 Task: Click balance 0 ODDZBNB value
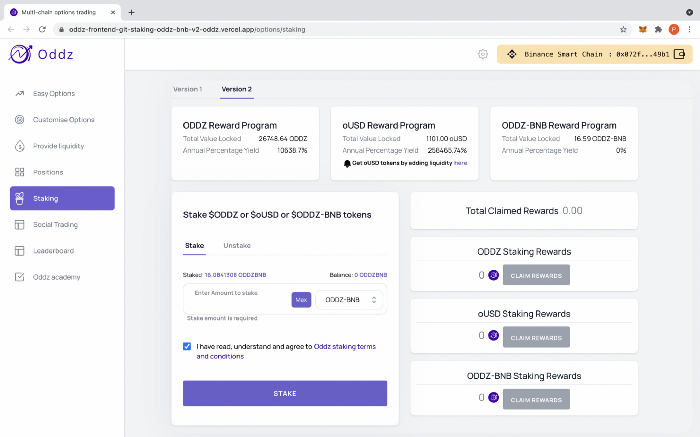371,275
